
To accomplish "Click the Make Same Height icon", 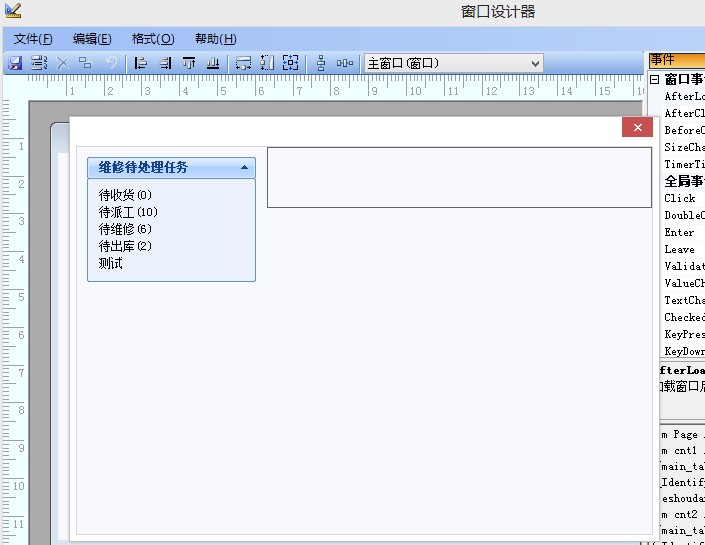I will pyautogui.click(x=267, y=63).
